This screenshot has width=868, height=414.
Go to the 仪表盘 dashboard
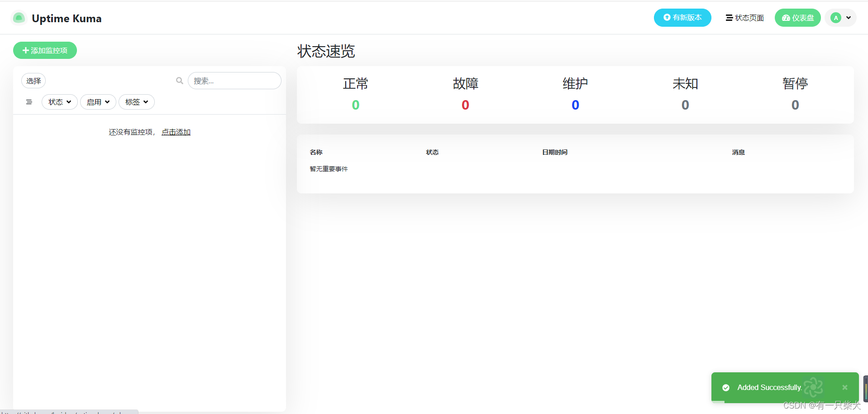pos(798,18)
